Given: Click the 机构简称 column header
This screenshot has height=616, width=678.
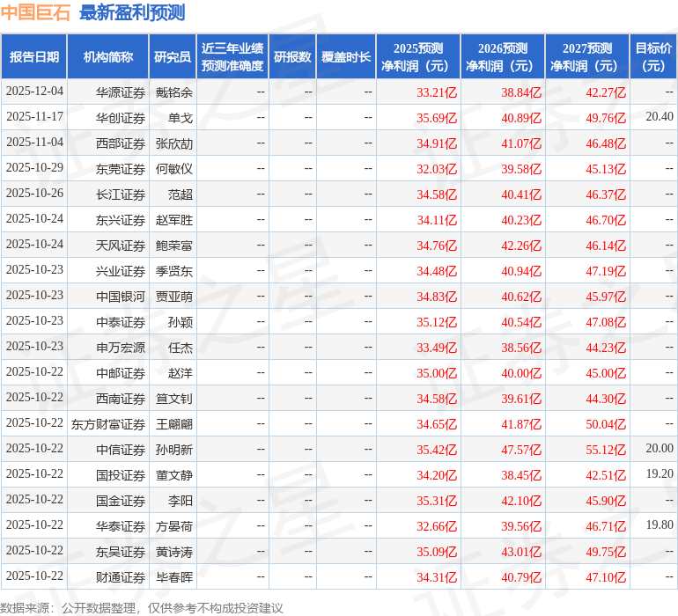Looking at the screenshot, I should [107, 57].
